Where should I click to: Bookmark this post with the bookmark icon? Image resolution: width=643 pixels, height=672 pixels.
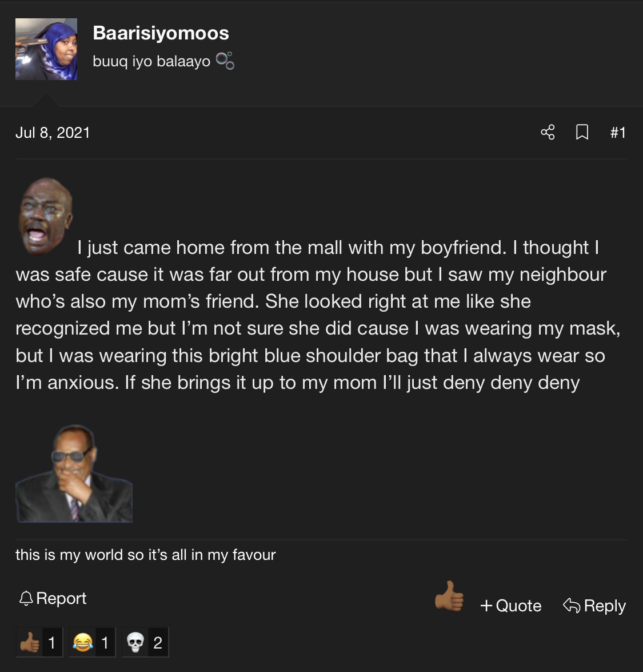click(x=582, y=132)
